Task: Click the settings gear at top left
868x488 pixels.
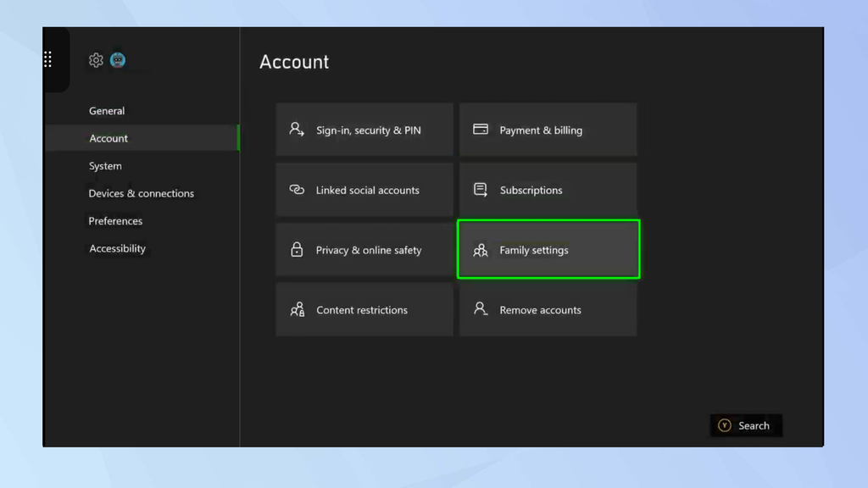Action: point(96,59)
